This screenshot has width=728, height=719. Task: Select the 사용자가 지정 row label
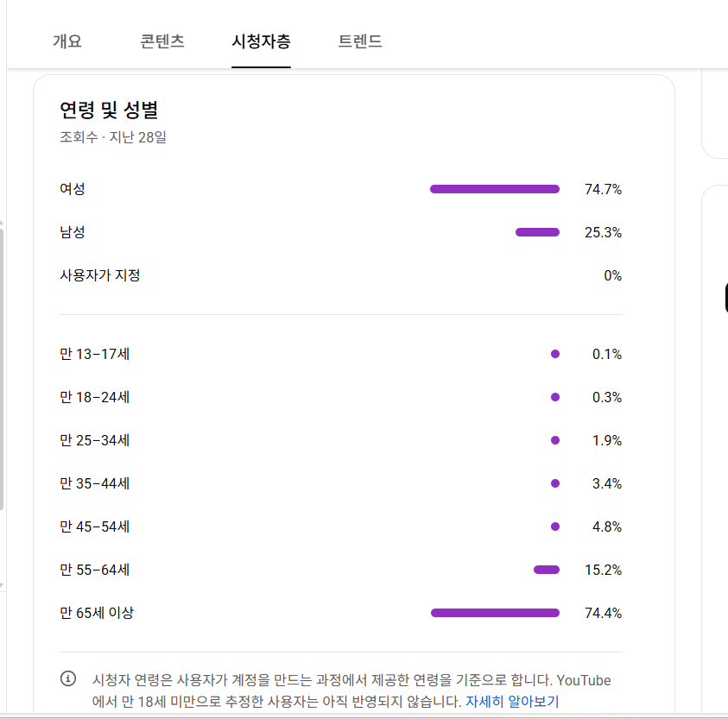coord(99,275)
